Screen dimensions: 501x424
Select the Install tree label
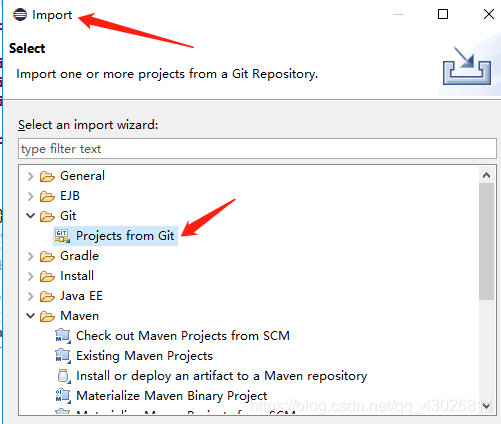pyautogui.click(x=77, y=276)
